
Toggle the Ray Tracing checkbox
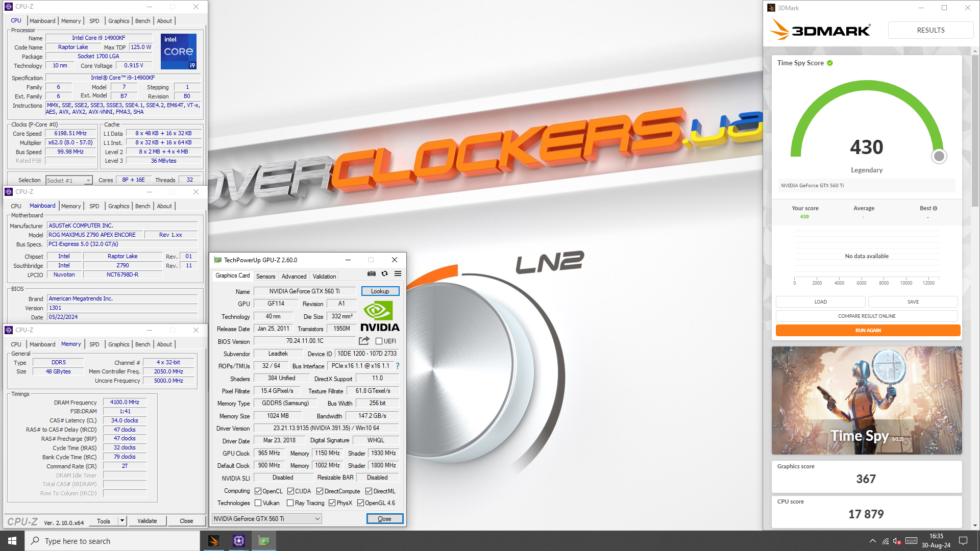(x=290, y=503)
